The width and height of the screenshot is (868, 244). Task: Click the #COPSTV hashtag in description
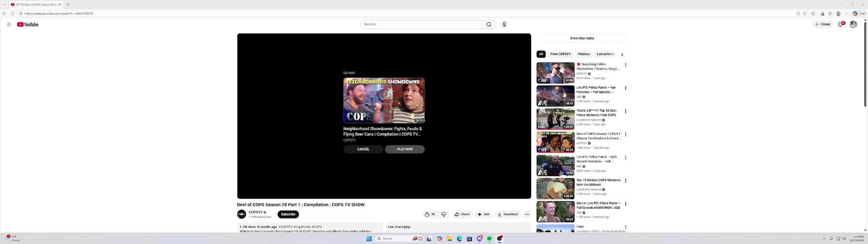[x=285, y=227]
